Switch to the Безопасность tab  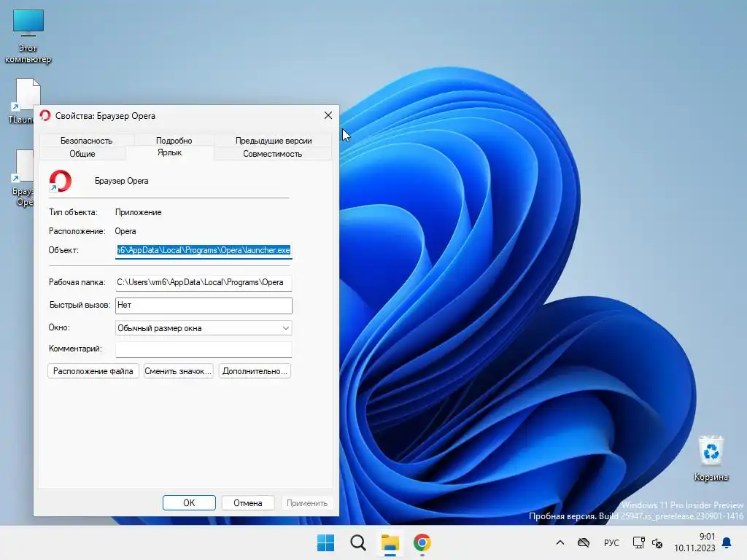[x=86, y=141]
